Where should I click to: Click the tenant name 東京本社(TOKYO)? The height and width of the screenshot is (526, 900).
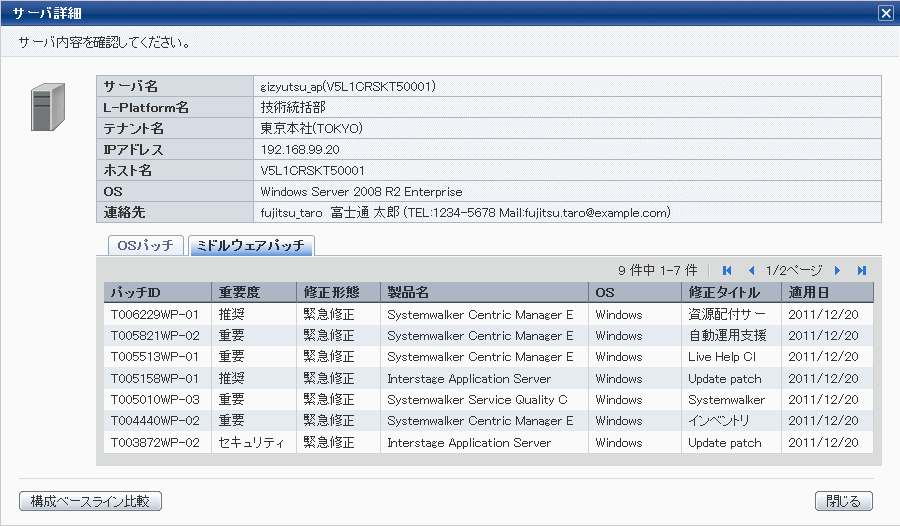pyautogui.click(x=311, y=129)
